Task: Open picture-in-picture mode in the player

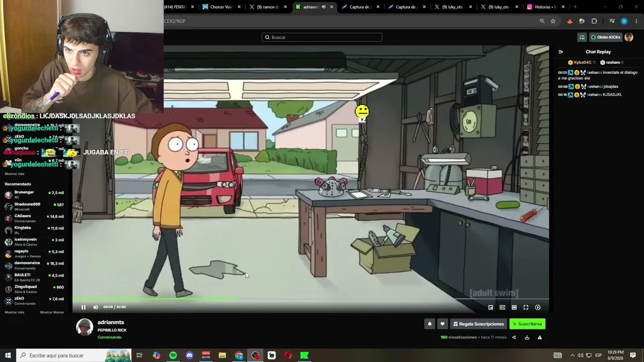Action: 491,307
